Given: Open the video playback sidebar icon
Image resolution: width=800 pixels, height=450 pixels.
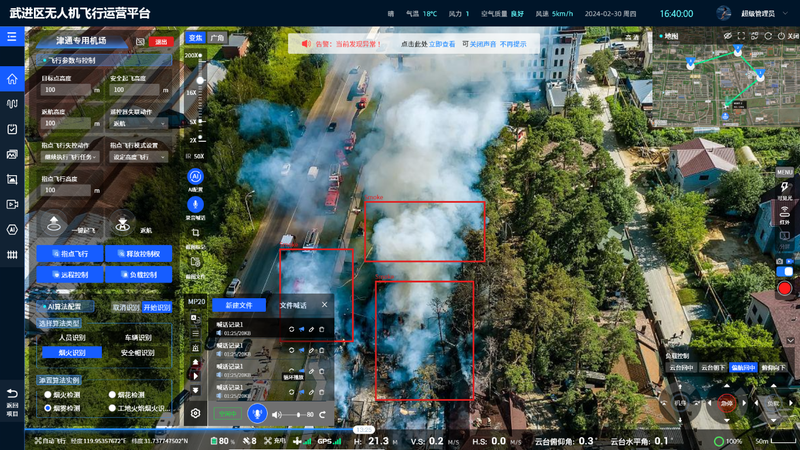Looking at the screenshot, I should [12, 205].
